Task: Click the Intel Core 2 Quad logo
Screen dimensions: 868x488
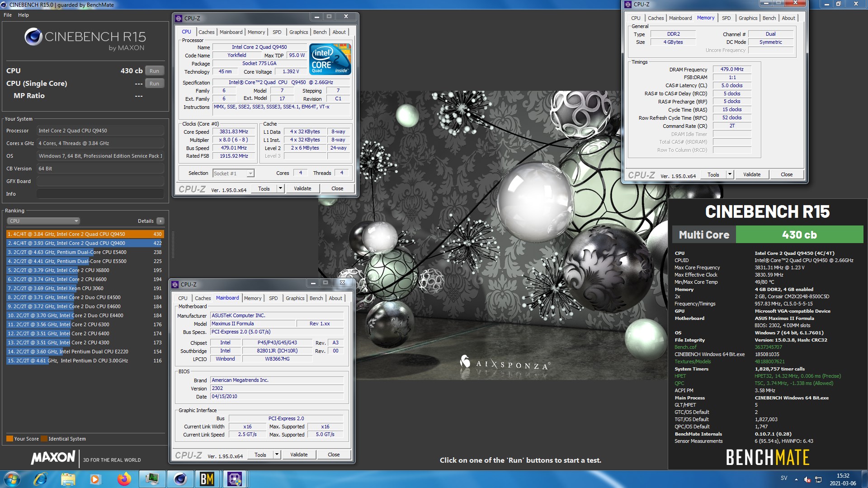Action: point(330,59)
